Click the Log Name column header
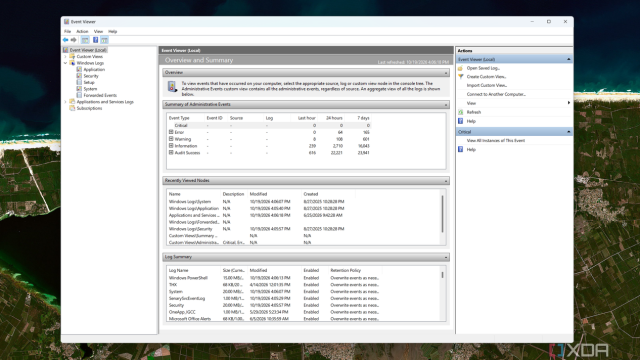 (x=178, y=270)
